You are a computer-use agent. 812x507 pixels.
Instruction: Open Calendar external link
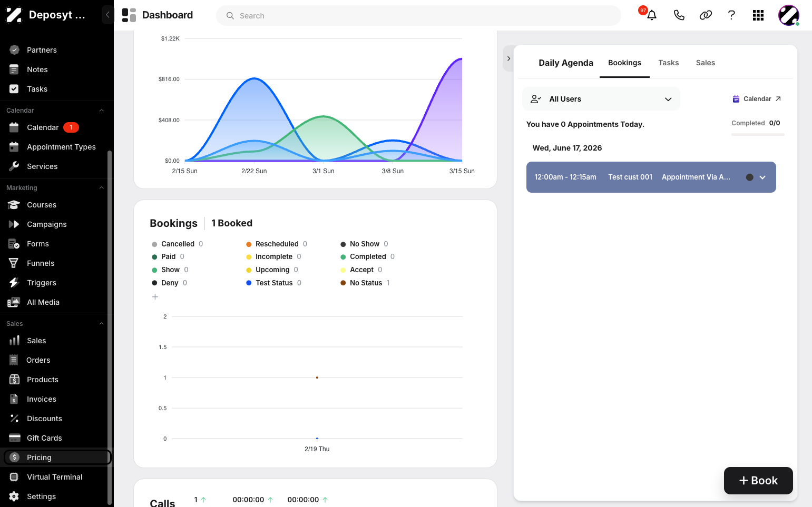[x=757, y=99]
